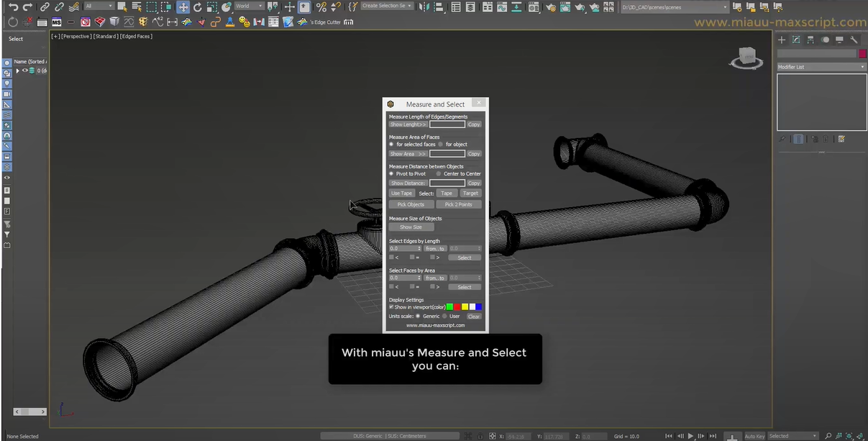Select the Link tool in main toolbar
The image size is (868, 441).
click(x=45, y=6)
